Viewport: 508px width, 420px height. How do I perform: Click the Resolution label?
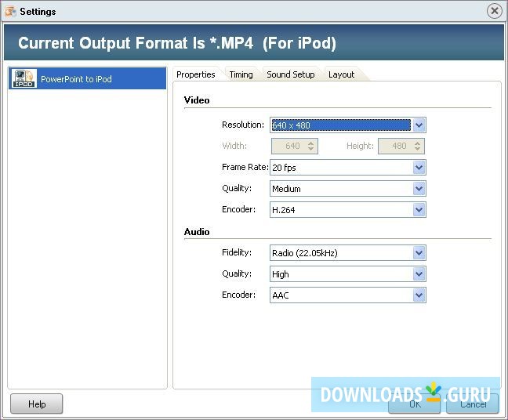(243, 125)
